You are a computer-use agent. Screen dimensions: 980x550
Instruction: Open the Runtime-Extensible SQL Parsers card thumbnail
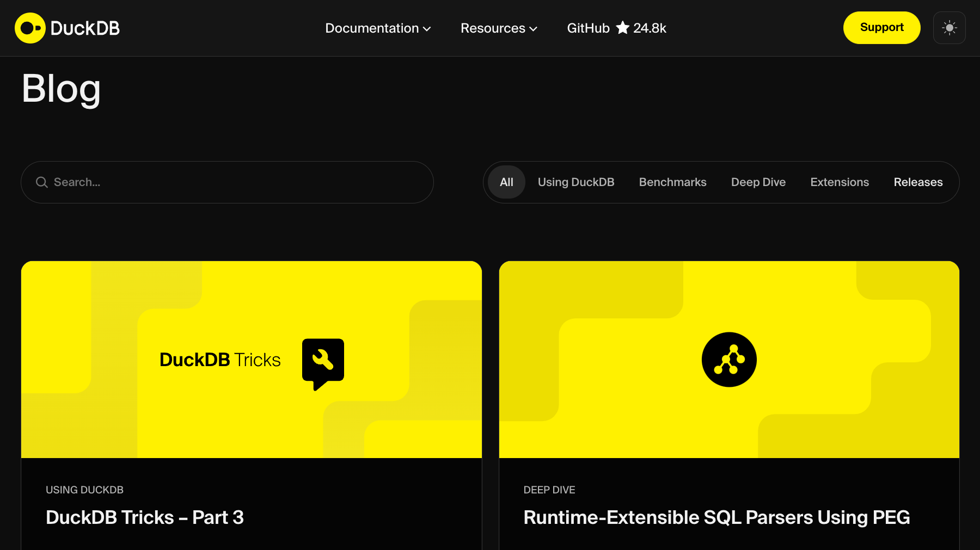pyautogui.click(x=729, y=360)
